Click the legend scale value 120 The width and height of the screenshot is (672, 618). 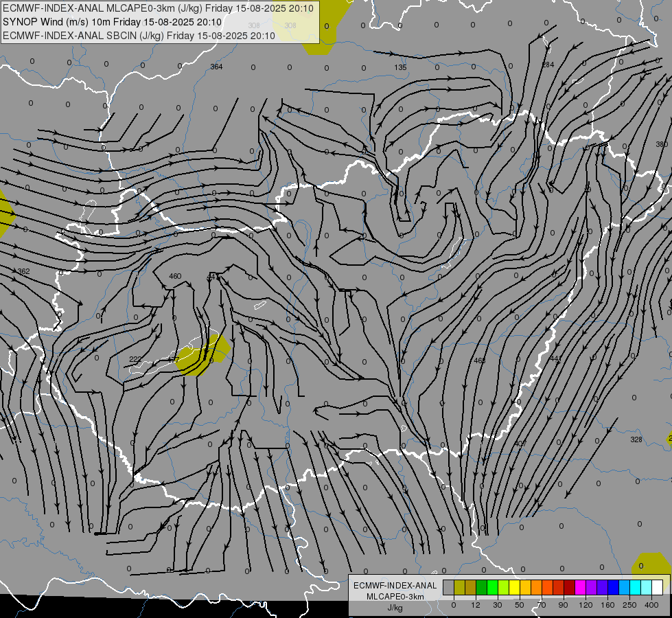click(586, 605)
